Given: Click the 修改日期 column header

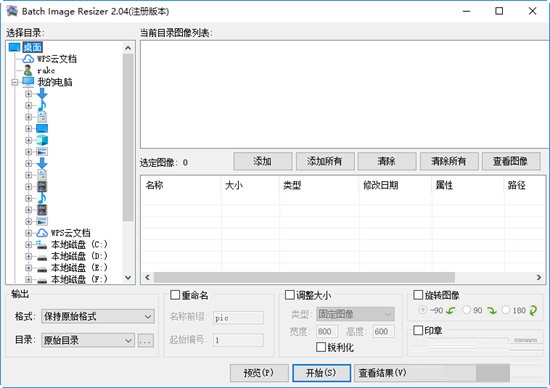Looking at the screenshot, I should (x=395, y=185).
